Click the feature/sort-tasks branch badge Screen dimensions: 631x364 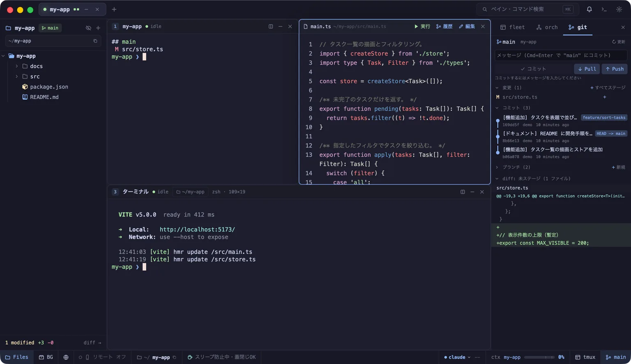[x=604, y=117]
